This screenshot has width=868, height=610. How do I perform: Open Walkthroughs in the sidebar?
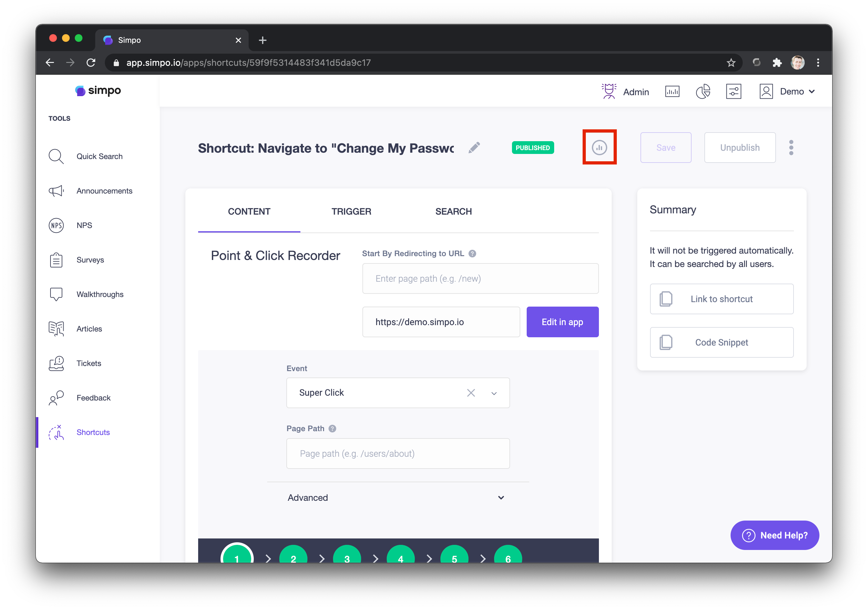coord(100,294)
